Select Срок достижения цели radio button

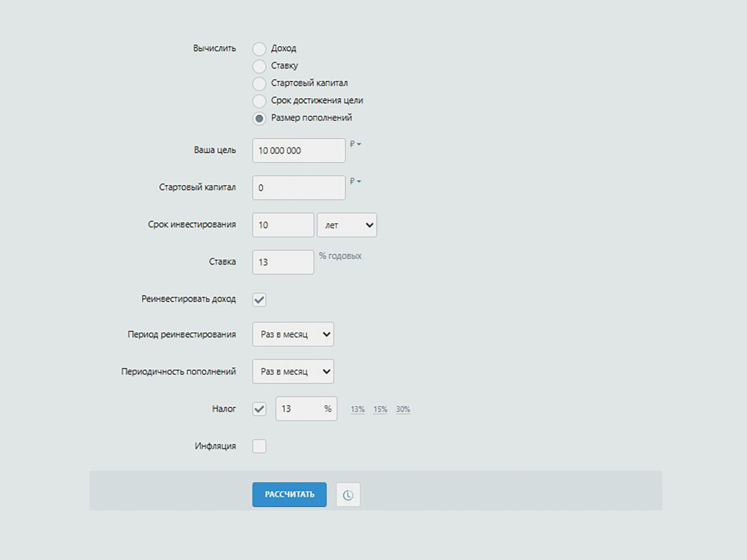click(x=260, y=101)
